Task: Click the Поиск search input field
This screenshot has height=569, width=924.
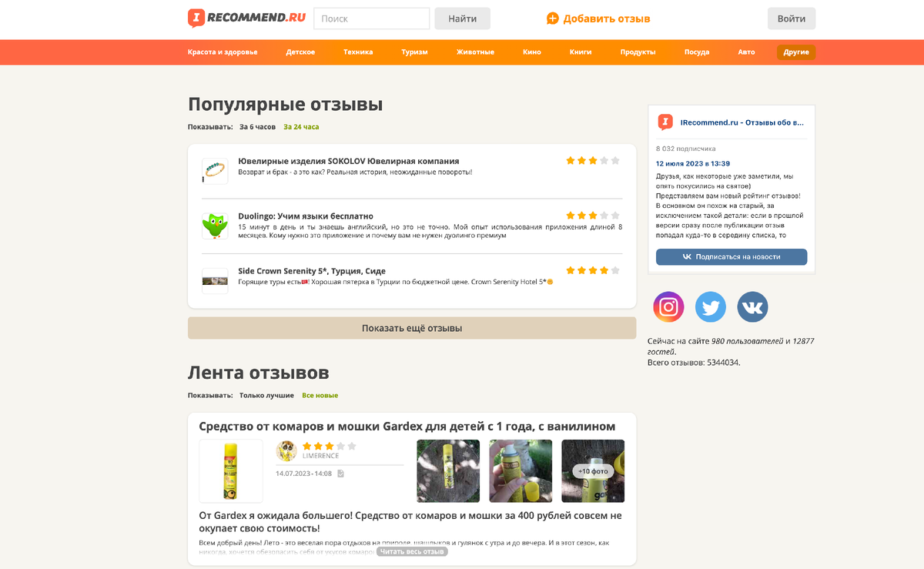Action: point(372,18)
